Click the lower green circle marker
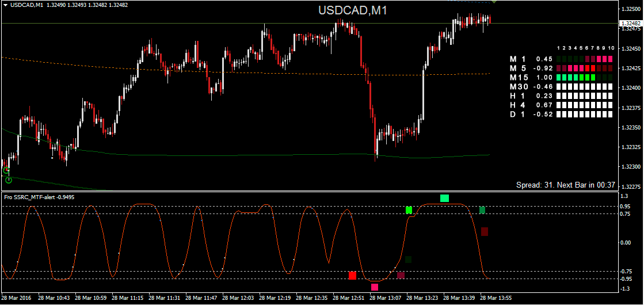Screen dimensions: 644x305 coord(9,180)
